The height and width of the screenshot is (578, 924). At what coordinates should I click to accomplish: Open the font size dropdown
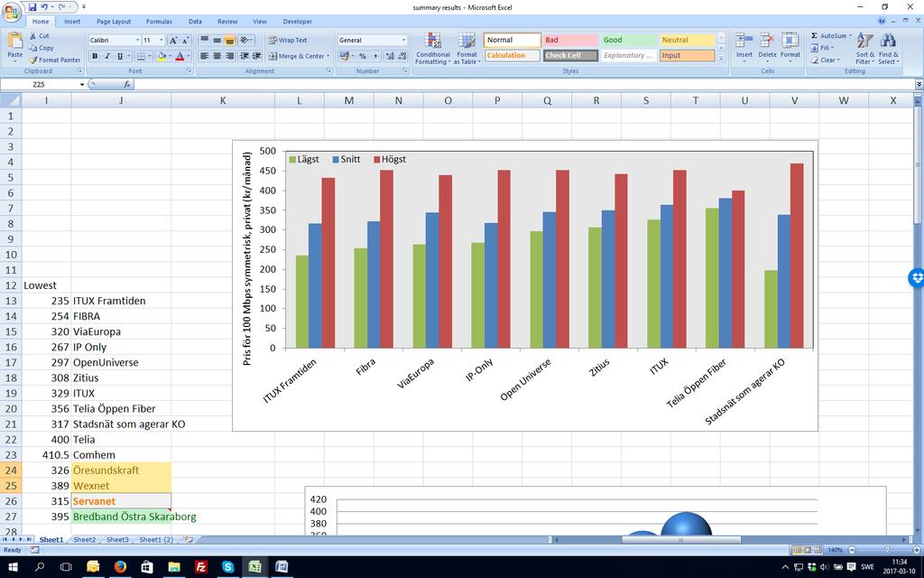click(x=162, y=40)
